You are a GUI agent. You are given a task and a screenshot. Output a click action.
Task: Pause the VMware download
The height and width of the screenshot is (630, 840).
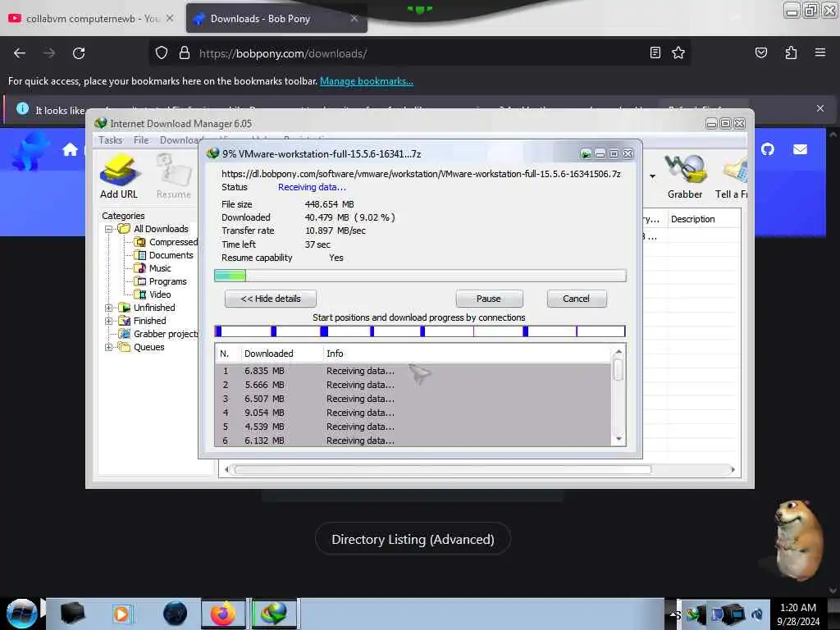click(489, 299)
